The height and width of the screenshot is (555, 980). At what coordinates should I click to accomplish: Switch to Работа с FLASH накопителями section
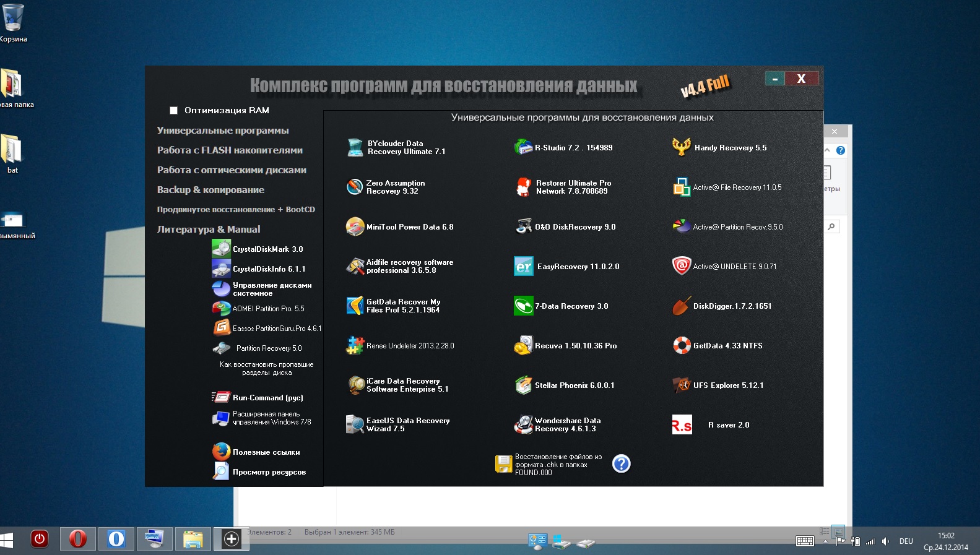pos(230,150)
